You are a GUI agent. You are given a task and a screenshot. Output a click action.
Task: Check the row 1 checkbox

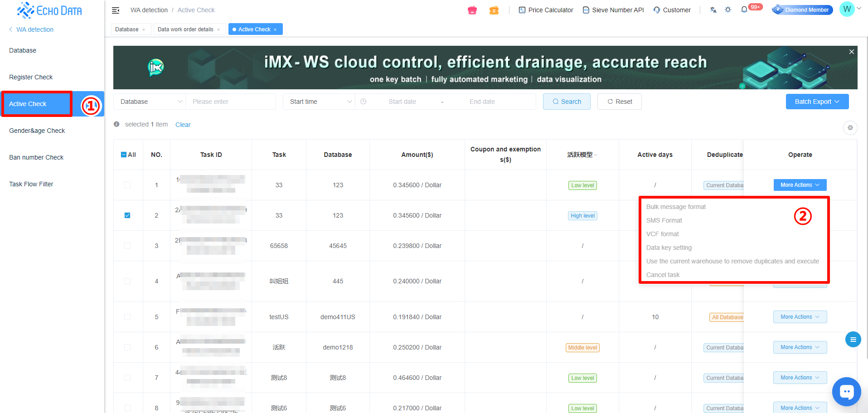[127, 185]
